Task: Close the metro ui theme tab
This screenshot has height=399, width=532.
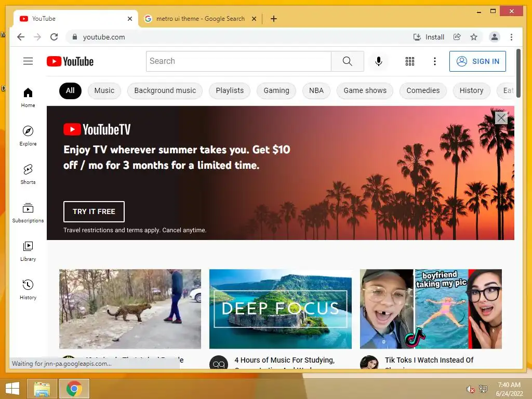Action: point(254,19)
